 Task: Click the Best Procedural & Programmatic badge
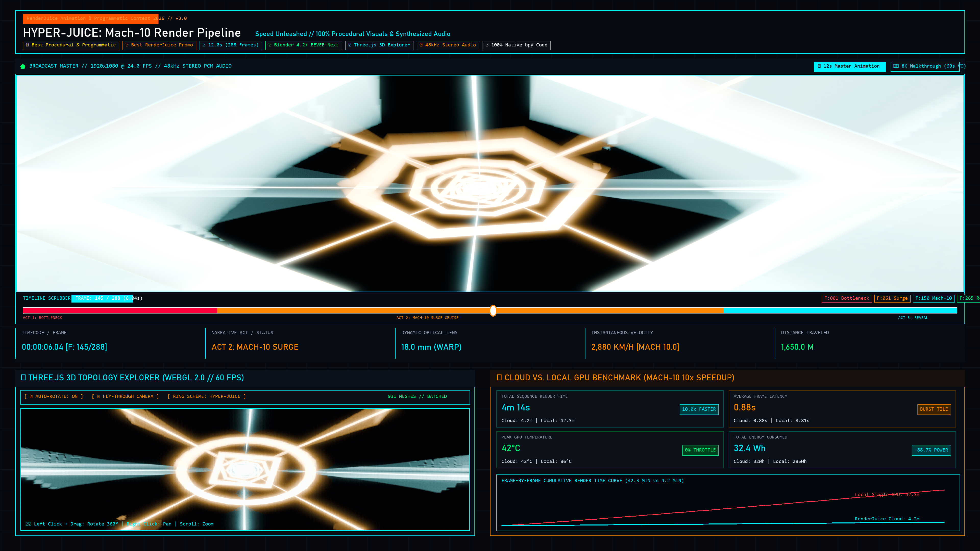tap(71, 45)
